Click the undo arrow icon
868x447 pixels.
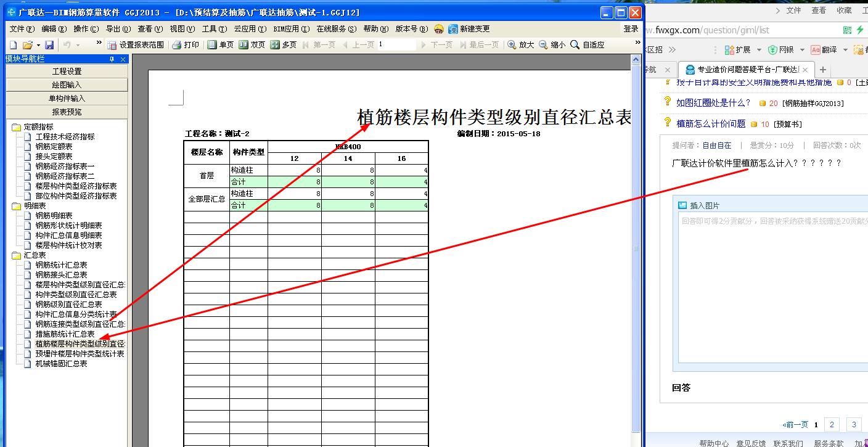pyautogui.click(x=67, y=45)
